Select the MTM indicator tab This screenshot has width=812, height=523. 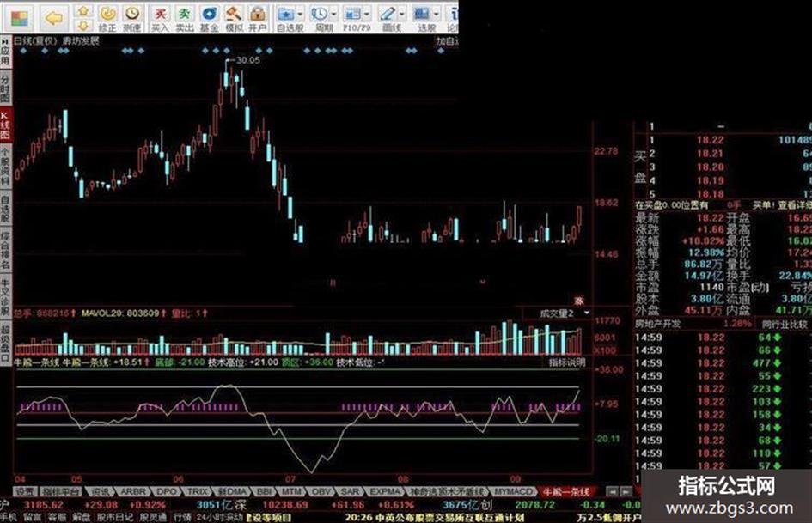(293, 491)
